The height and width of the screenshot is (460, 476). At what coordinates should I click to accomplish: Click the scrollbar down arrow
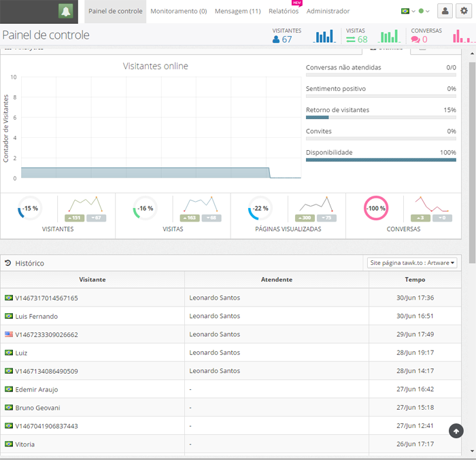pyautogui.click(x=472, y=451)
